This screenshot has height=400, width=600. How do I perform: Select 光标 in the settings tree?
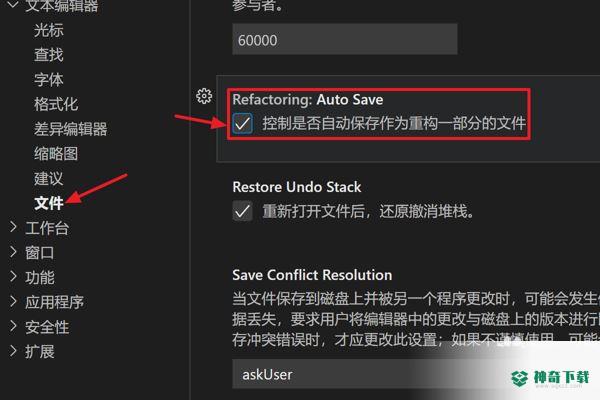[x=49, y=30]
